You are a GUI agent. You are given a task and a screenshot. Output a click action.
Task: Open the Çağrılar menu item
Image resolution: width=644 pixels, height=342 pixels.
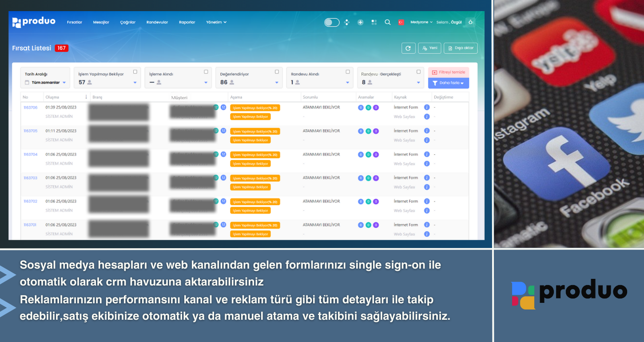(128, 22)
